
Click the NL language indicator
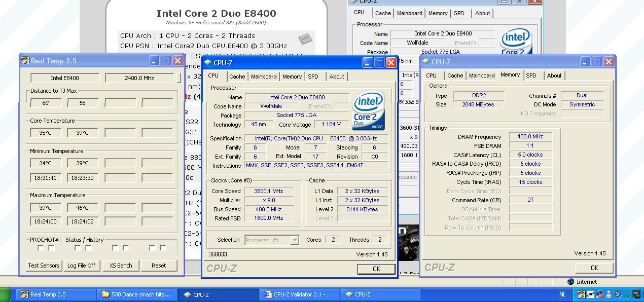tap(562, 294)
